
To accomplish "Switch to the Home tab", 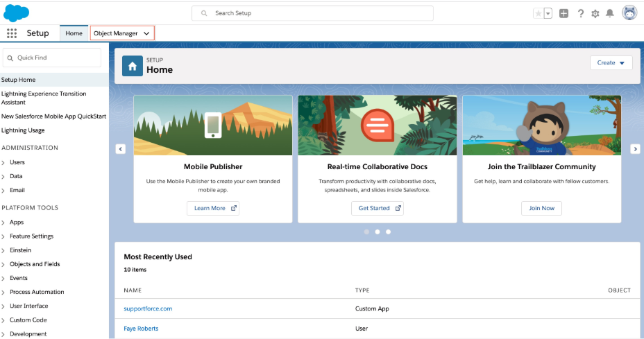I will coord(74,33).
